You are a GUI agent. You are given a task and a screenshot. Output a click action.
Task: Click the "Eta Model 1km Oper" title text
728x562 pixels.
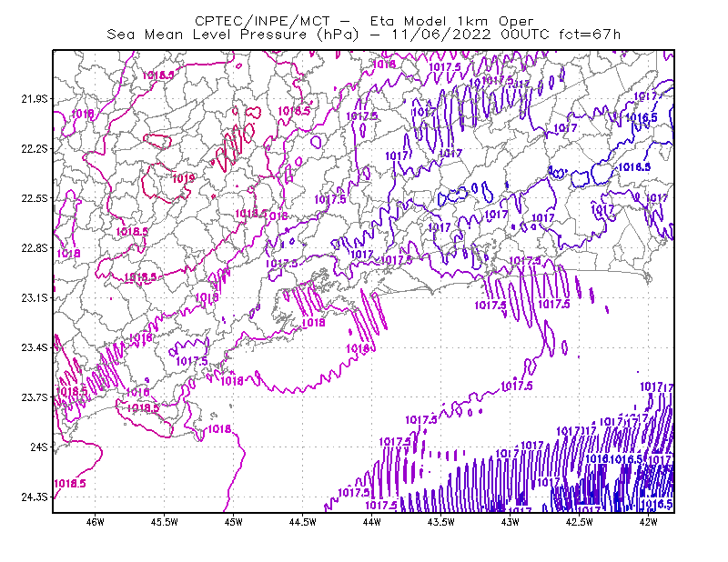[451, 21]
